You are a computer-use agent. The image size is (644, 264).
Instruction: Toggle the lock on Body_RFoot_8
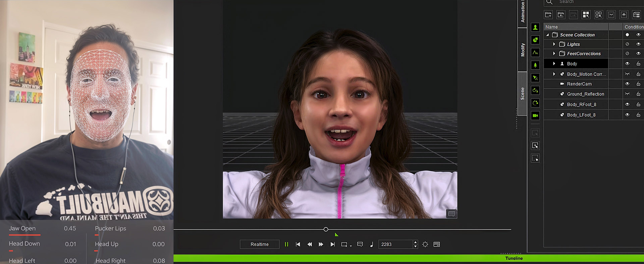click(x=638, y=104)
